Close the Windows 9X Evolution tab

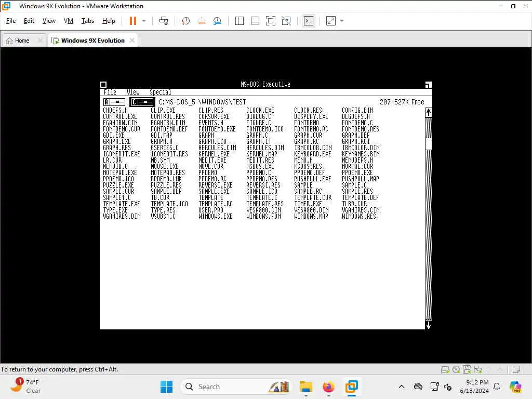pyautogui.click(x=132, y=41)
